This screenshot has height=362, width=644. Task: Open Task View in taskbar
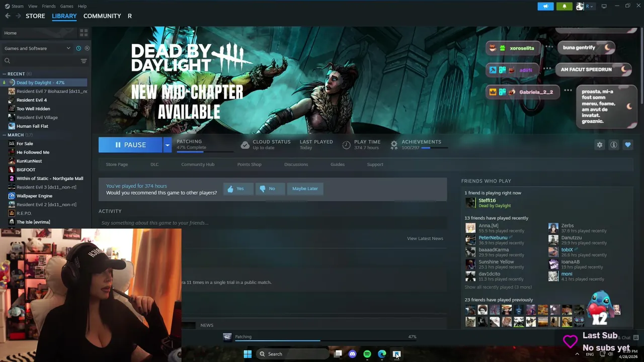338,354
